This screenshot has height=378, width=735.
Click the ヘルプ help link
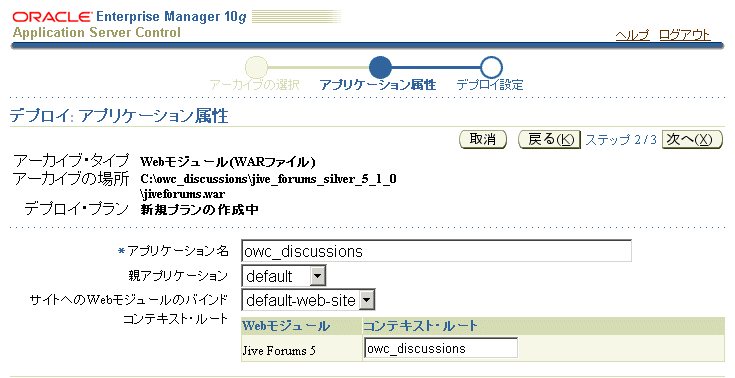point(632,35)
